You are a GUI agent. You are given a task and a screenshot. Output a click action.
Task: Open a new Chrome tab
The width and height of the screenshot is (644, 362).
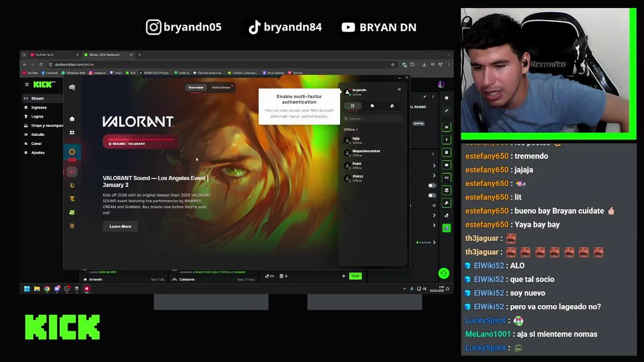point(139,55)
